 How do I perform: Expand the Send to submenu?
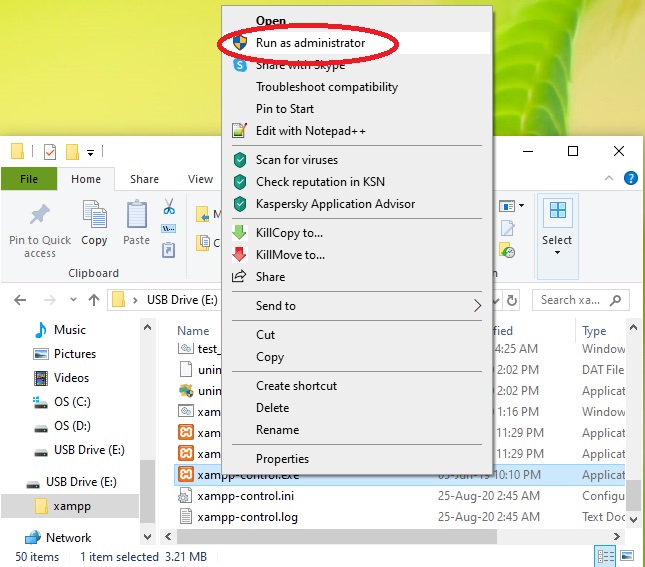click(357, 306)
